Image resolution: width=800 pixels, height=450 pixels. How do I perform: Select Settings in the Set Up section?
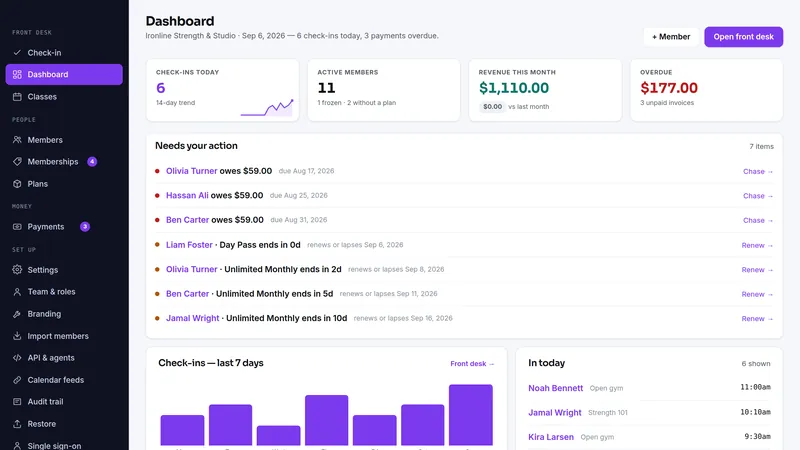(x=64, y=269)
